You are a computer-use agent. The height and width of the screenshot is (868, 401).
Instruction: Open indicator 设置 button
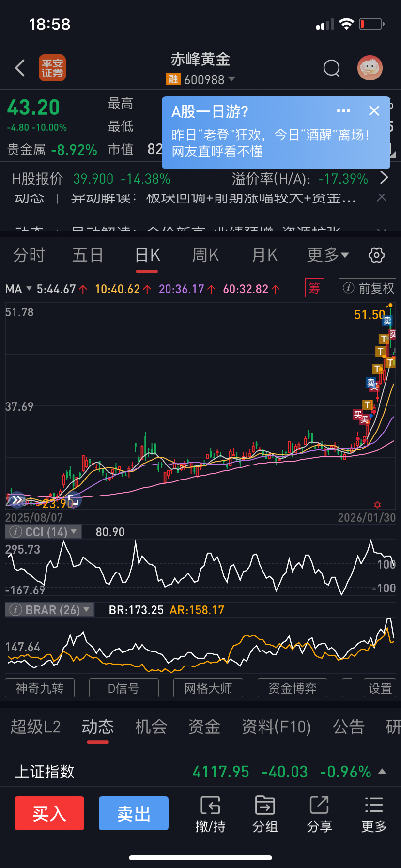pyautogui.click(x=380, y=688)
